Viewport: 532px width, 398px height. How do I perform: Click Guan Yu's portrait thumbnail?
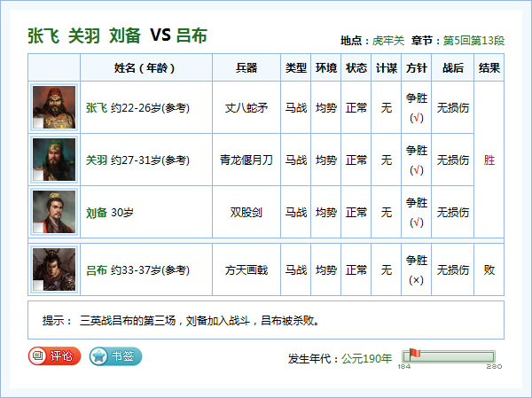(x=54, y=160)
